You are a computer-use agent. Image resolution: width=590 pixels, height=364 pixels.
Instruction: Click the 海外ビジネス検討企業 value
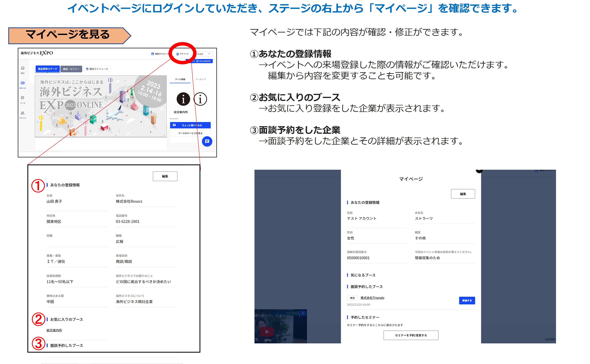coord(134,302)
